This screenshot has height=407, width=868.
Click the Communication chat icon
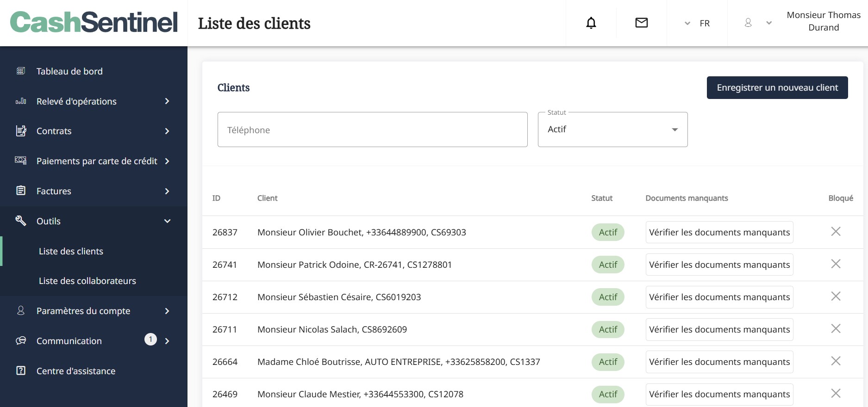click(21, 340)
